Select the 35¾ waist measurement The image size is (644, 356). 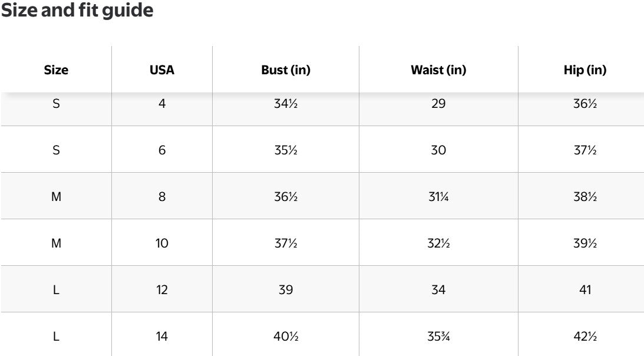[x=438, y=337]
